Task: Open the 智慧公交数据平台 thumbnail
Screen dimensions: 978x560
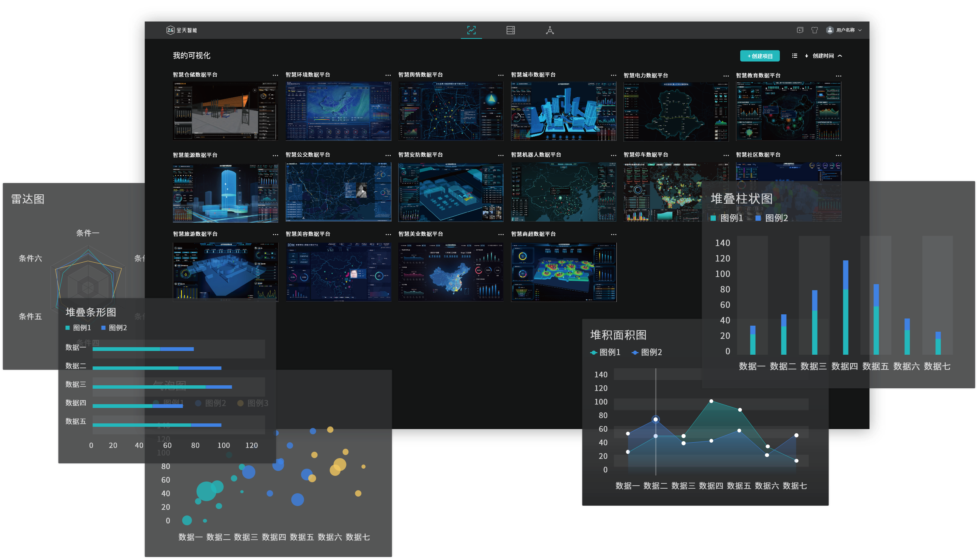Action: pos(338,192)
